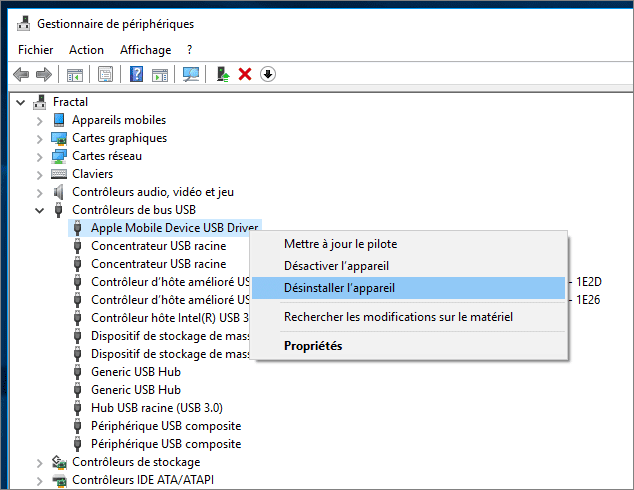
Task: Click the Hub USB racine (USB 3.0) icon
Action: tap(78, 408)
